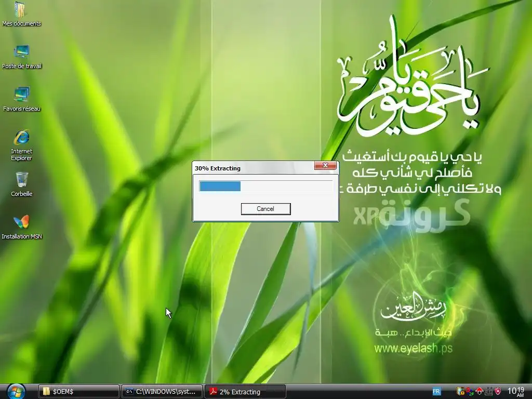Switch to the 2% Extracting taskbar button
532x399 pixels.
click(245, 392)
